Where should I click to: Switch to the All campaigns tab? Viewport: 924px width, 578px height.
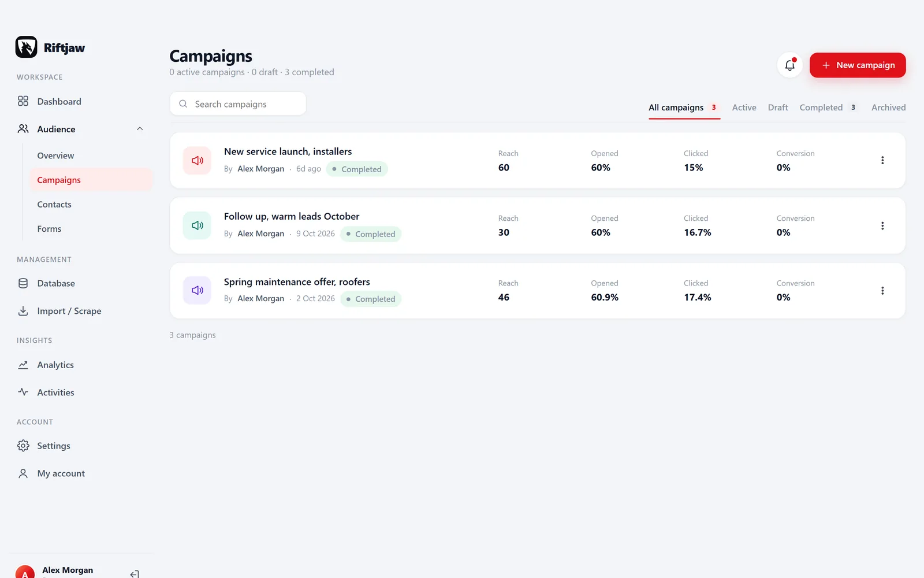tap(684, 108)
